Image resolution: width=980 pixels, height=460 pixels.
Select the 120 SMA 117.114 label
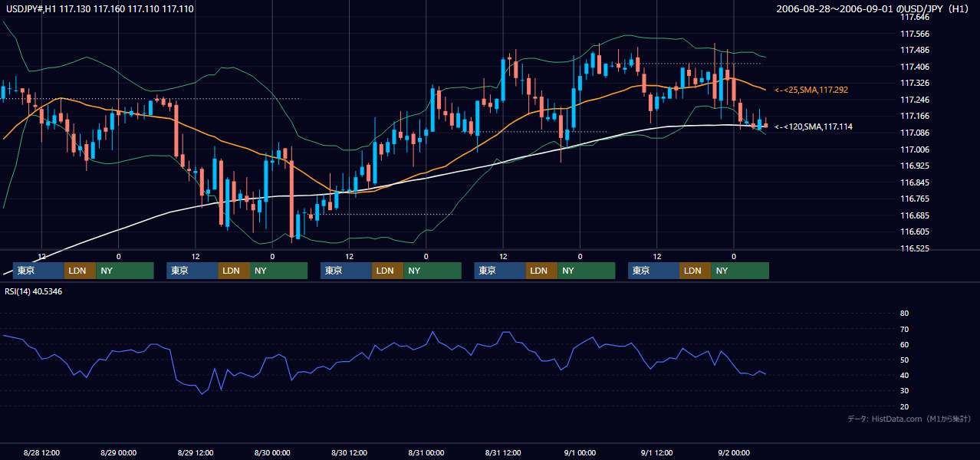click(814, 127)
